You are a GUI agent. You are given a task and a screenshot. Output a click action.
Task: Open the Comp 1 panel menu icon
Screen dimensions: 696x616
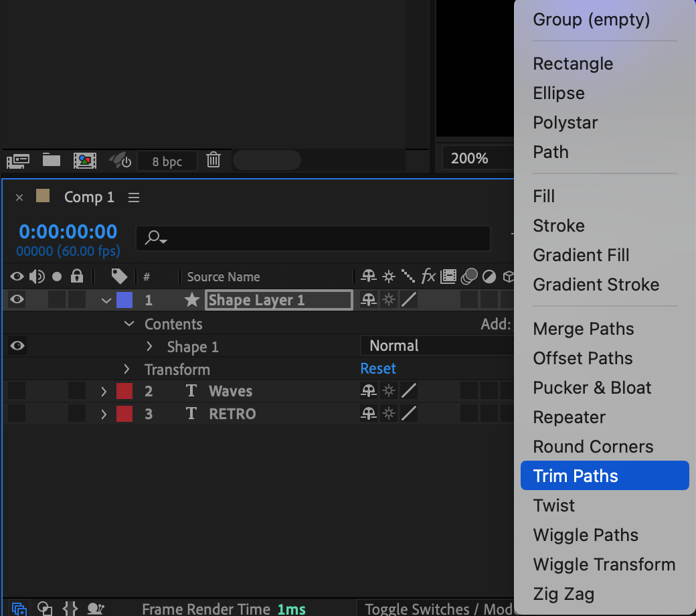134,198
